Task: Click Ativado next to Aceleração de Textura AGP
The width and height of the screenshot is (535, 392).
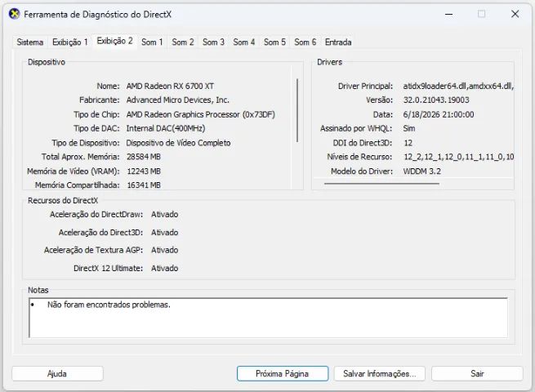Action: pos(164,250)
